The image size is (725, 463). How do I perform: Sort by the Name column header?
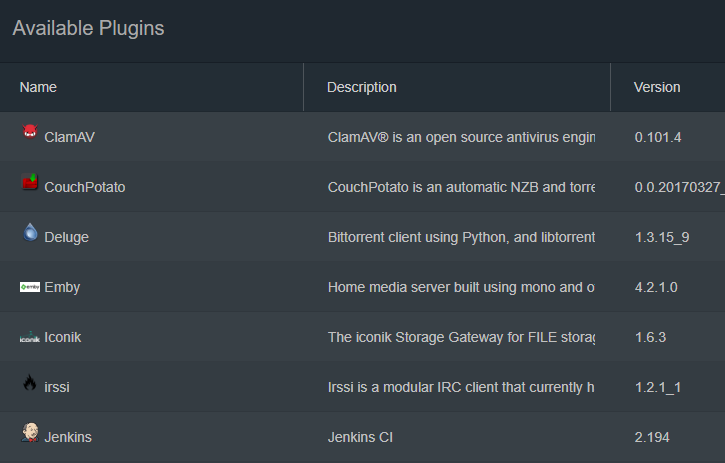[38, 87]
